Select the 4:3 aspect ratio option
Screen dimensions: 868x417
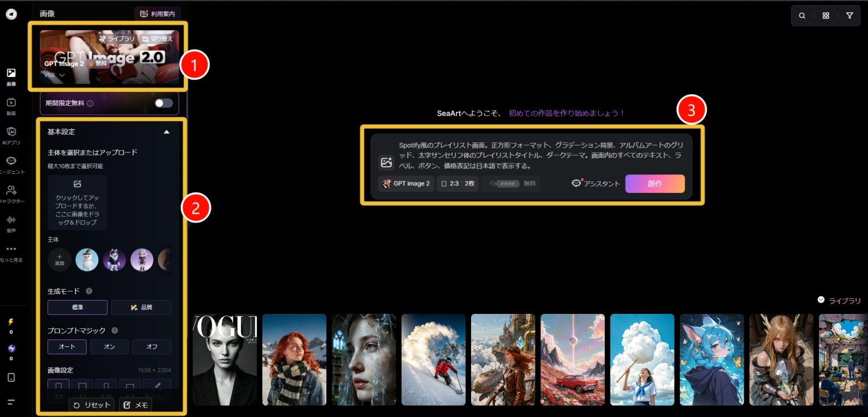click(130, 390)
